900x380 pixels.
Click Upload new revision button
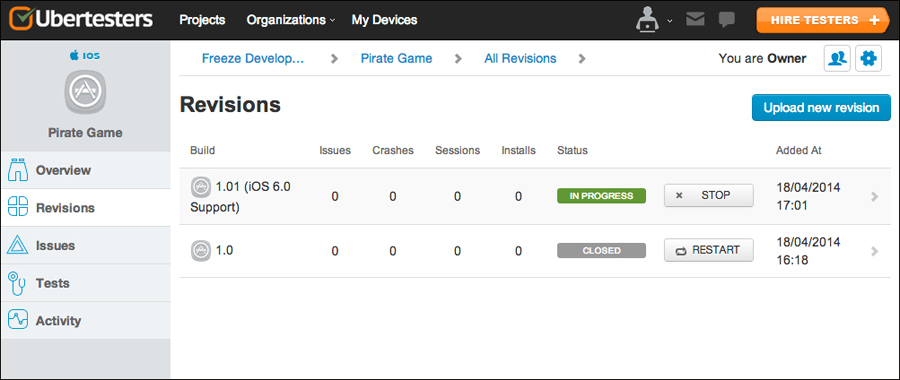821,107
